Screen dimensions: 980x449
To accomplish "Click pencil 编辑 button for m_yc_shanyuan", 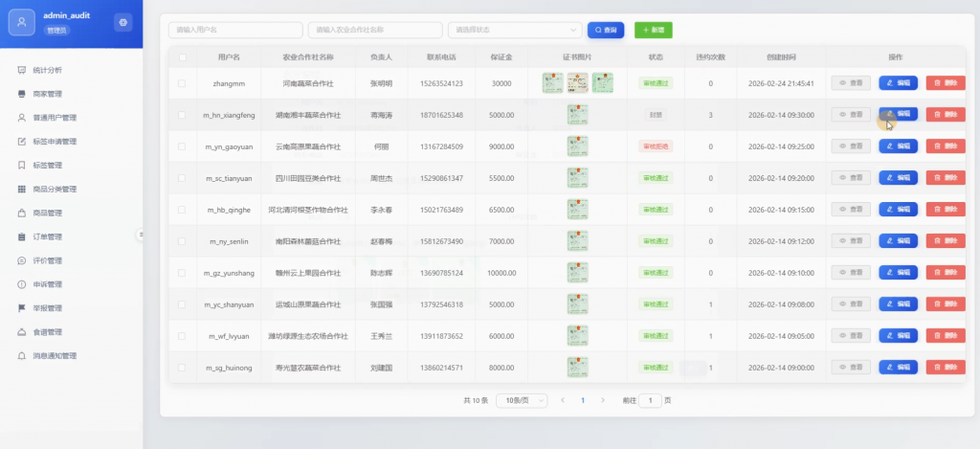I will (x=898, y=303).
